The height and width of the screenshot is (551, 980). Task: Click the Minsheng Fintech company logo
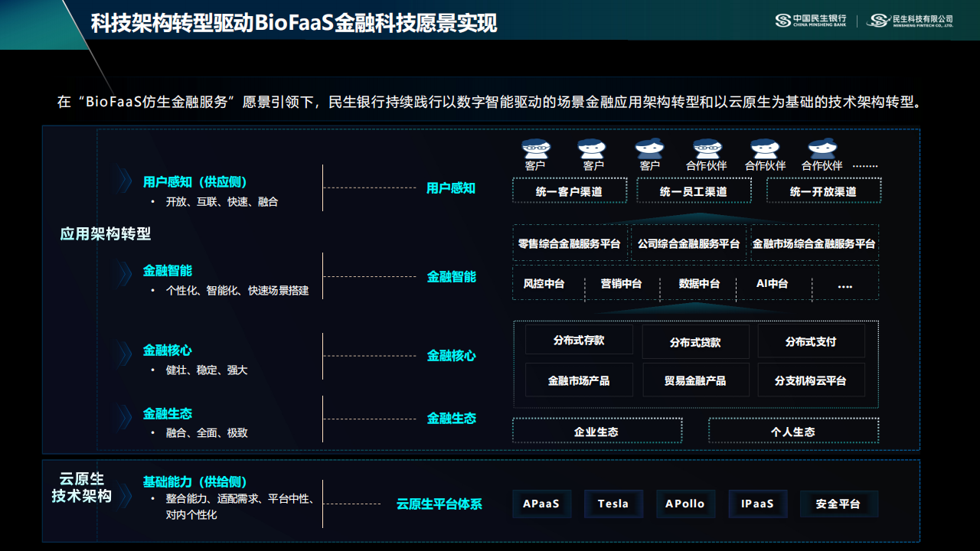pos(910,21)
